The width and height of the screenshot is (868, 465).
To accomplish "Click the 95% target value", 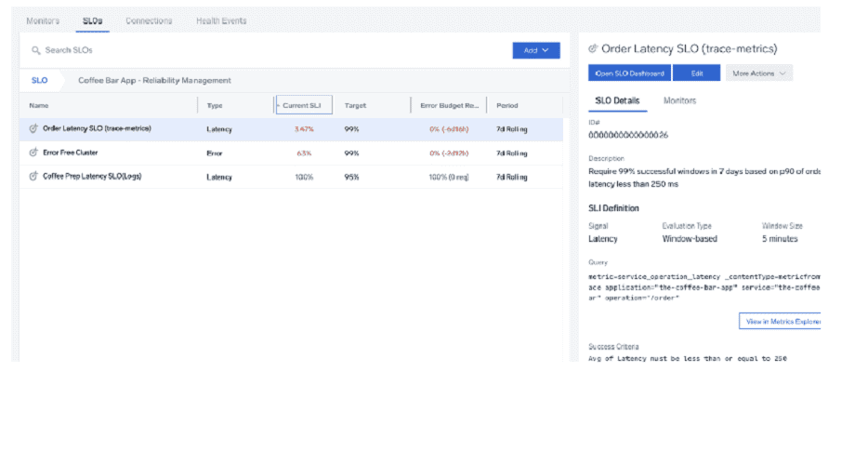I will 351,178.
